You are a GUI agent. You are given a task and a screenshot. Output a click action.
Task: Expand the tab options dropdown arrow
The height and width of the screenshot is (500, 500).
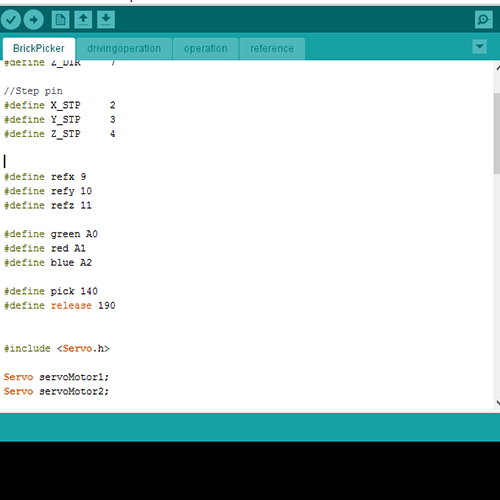tap(480, 46)
